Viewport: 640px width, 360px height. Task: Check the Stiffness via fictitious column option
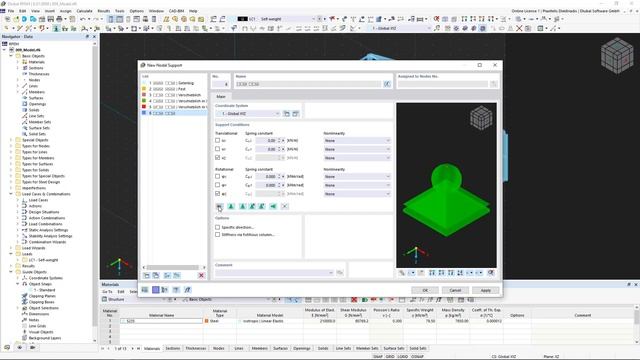(x=218, y=235)
